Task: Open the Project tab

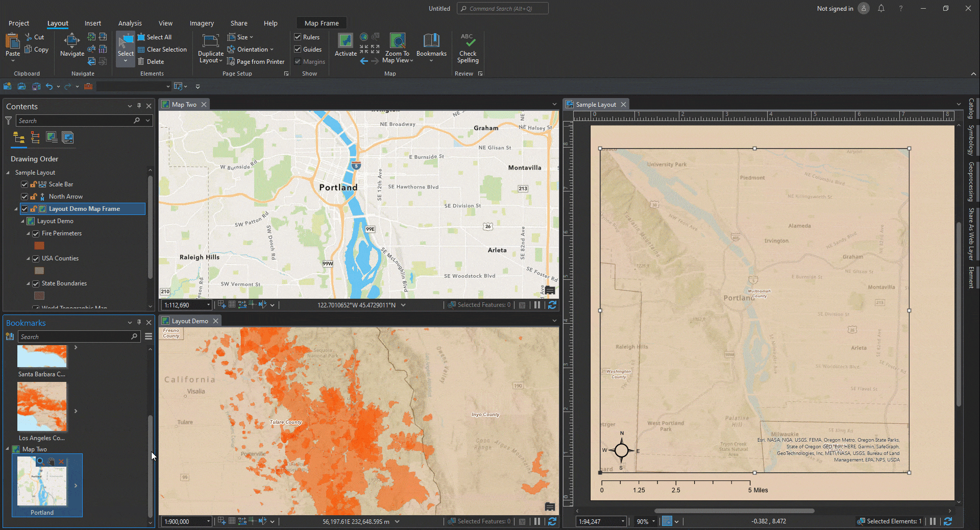Action: (x=19, y=23)
